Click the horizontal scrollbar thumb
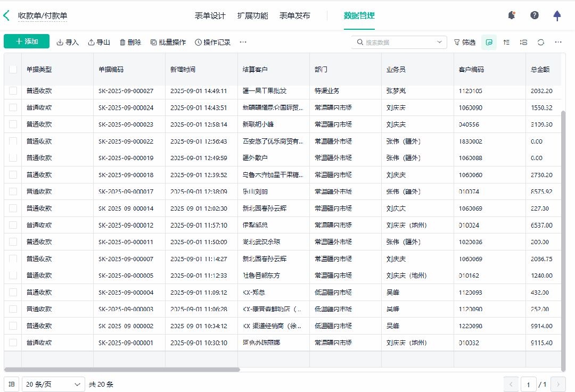 coord(122,370)
